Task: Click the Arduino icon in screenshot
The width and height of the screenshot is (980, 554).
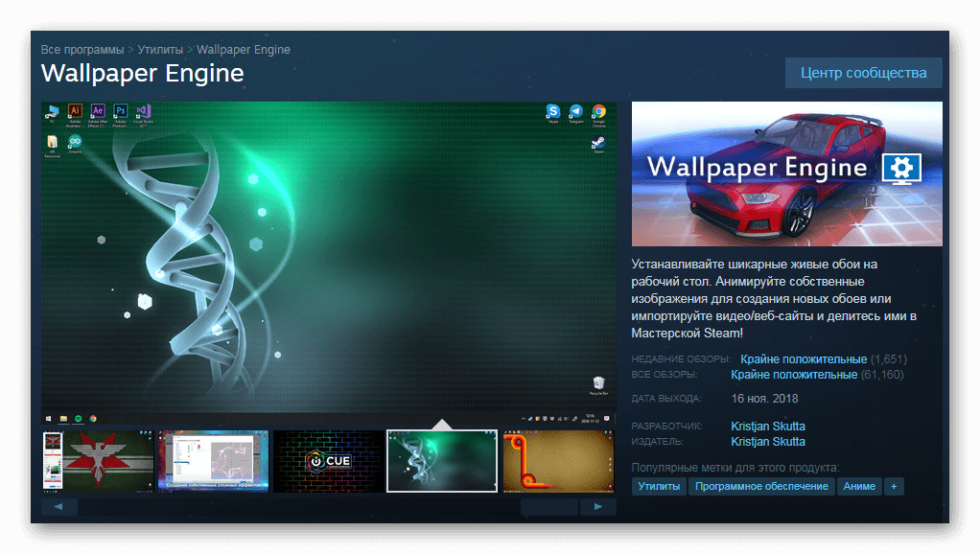Action: [x=75, y=144]
